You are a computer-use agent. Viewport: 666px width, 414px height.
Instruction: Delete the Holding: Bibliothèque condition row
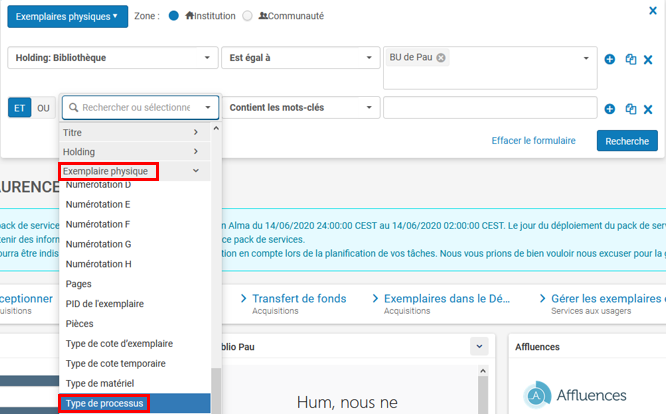tap(648, 59)
